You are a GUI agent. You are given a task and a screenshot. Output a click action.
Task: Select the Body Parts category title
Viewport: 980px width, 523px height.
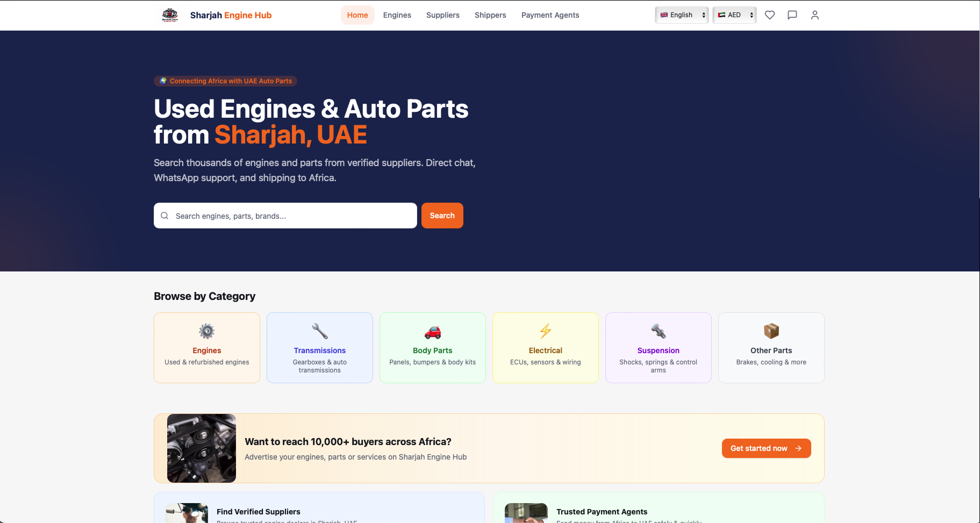tap(433, 350)
